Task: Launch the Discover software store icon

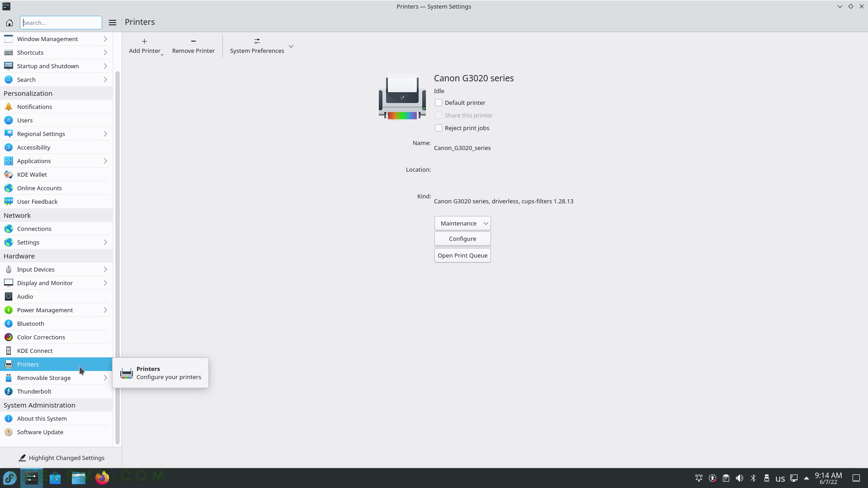Action: click(x=55, y=478)
